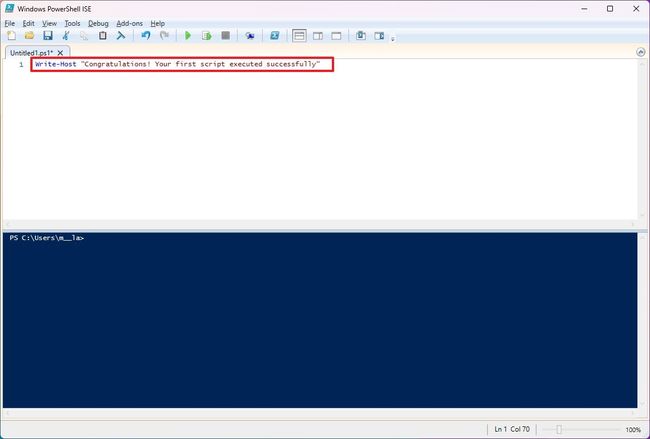Create a new script with the New icon
This screenshot has height=439, width=650.
[12, 36]
